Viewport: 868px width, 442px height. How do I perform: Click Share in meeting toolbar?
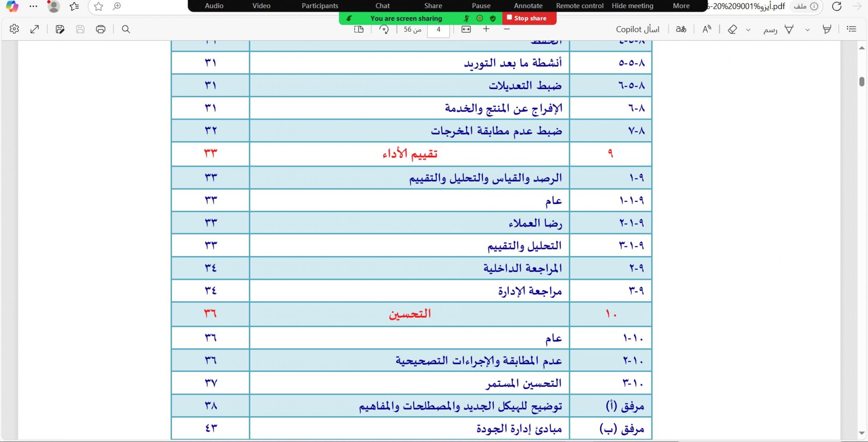click(x=433, y=6)
